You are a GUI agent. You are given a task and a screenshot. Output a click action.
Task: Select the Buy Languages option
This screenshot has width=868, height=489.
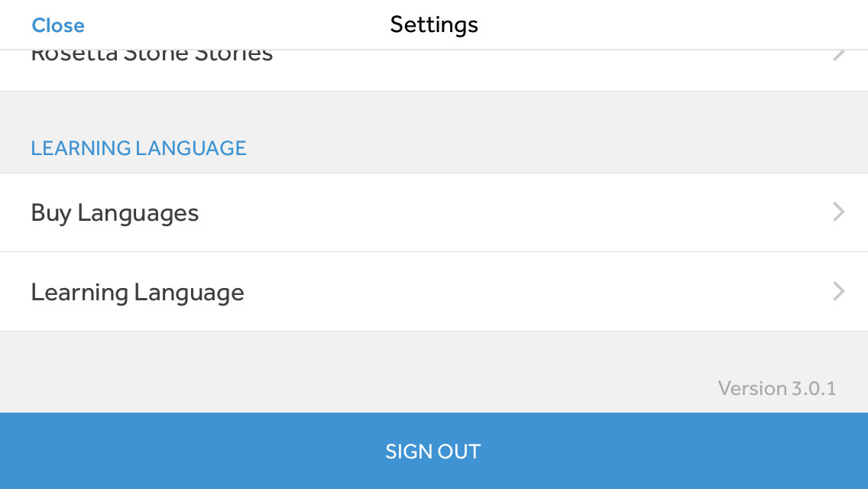pyautogui.click(x=306, y=212)
